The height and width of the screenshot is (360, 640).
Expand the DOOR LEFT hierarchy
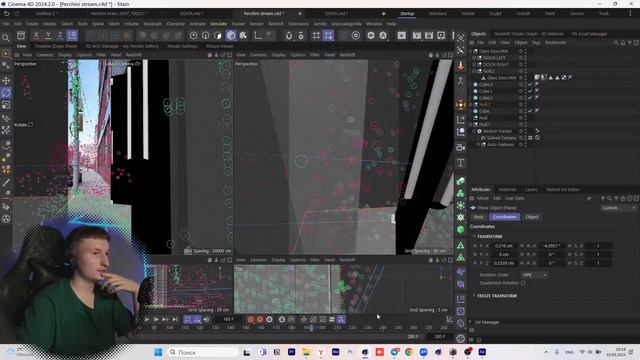474,58
